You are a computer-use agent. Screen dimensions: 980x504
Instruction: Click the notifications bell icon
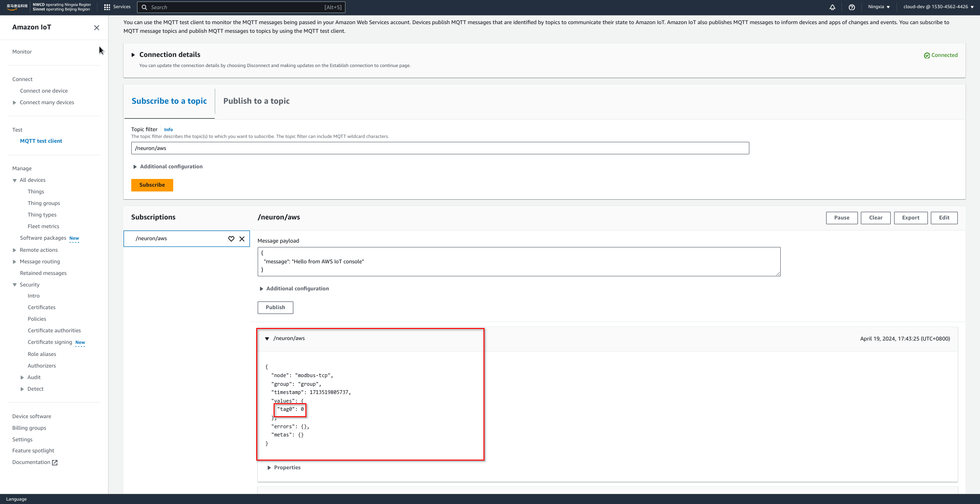click(x=832, y=7)
